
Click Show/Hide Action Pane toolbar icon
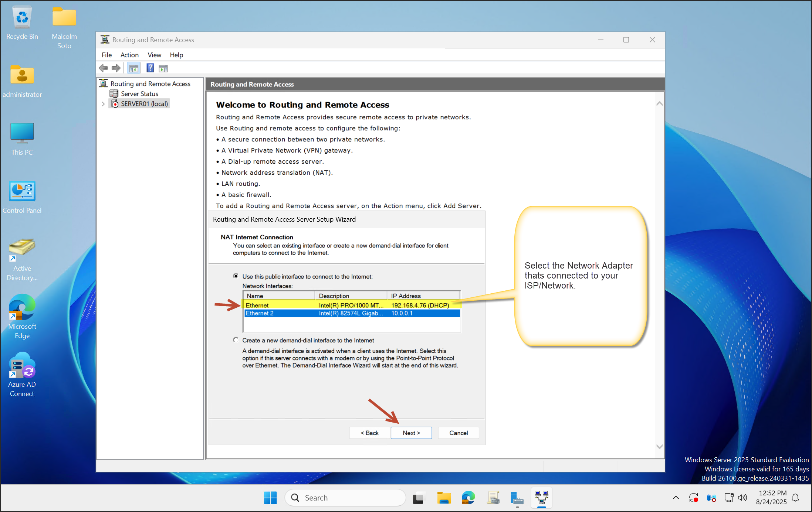tap(163, 68)
